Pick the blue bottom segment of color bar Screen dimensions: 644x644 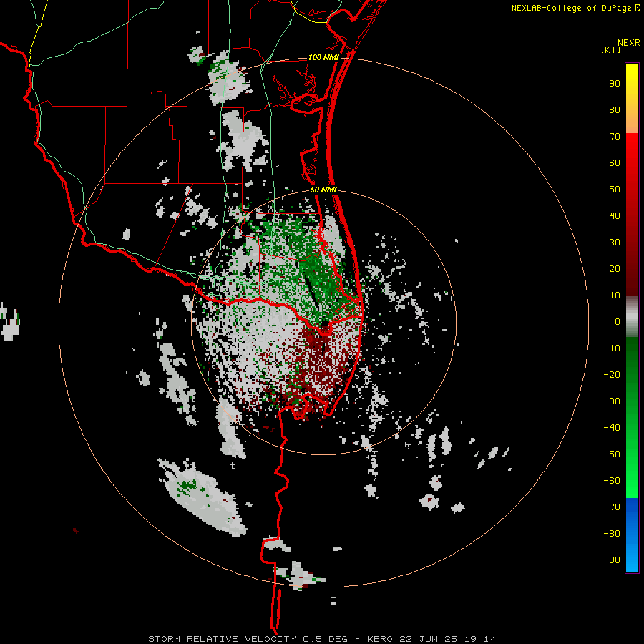click(632, 535)
